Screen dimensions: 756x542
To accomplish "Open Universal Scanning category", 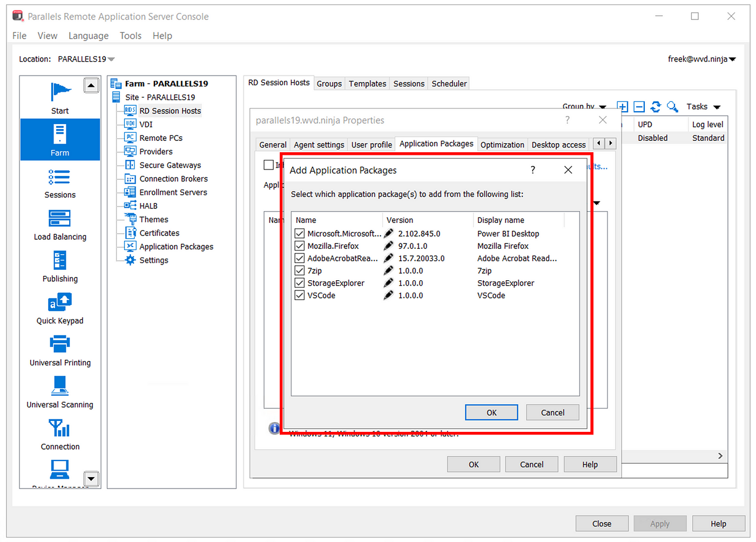I will tap(60, 393).
